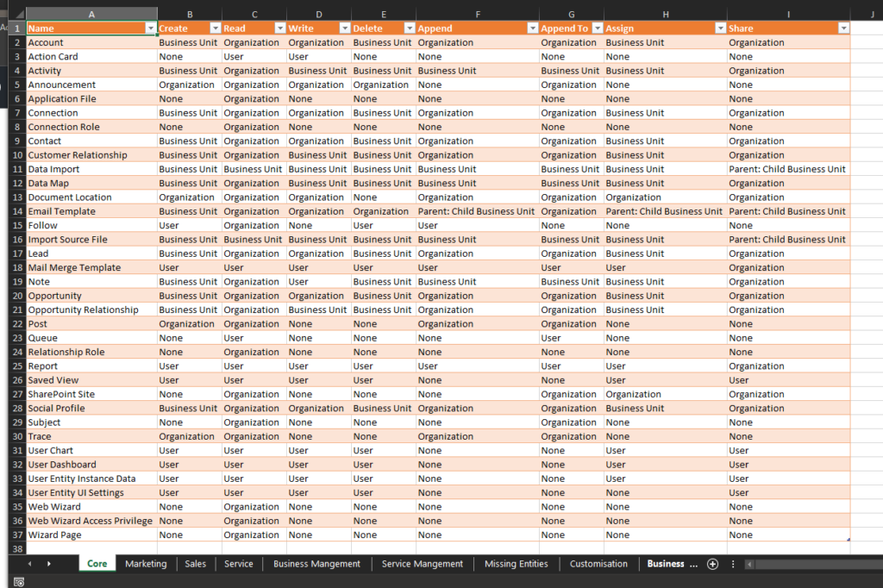883x588 pixels.
Task: Click the Application File cell
Action: click(91, 98)
